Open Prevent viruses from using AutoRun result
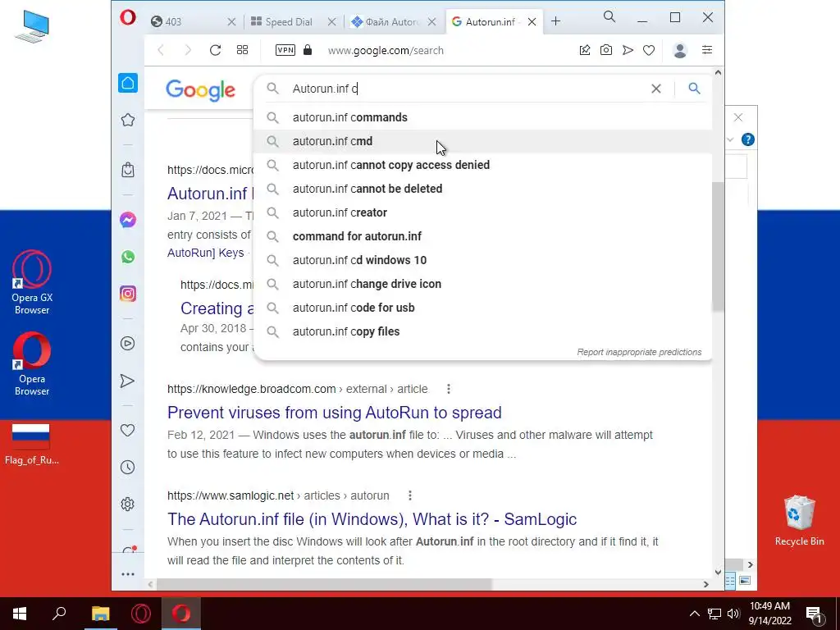This screenshot has width=840, height=630. click(335, 413)
